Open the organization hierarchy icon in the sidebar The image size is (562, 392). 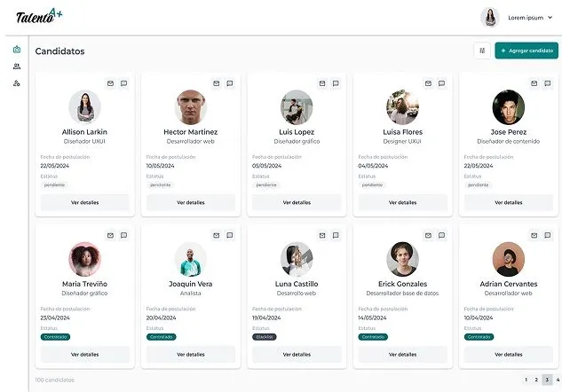(16, 83)
